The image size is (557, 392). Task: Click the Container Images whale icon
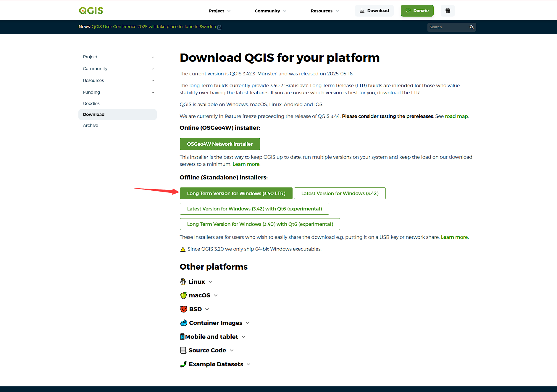184,323
